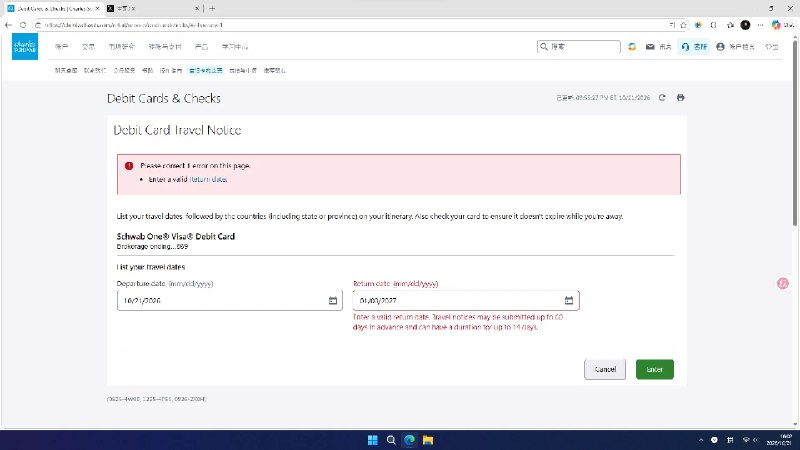The image size is (800, 450).
Task: Open Windows taskbar search
Action: pyautogui.click(x=391, y=440)
